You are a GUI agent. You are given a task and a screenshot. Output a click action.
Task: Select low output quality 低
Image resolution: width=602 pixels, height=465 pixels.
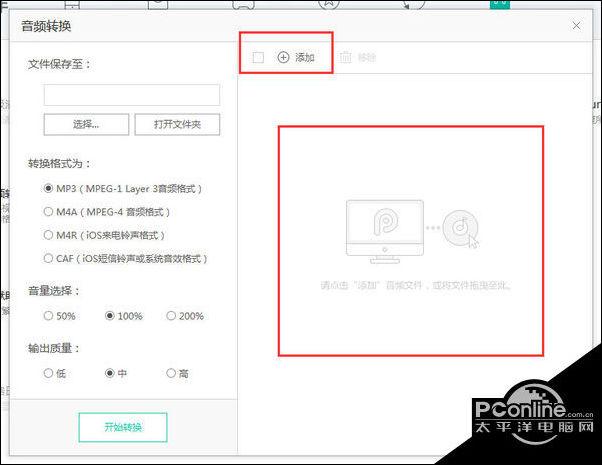coord(48,373)
